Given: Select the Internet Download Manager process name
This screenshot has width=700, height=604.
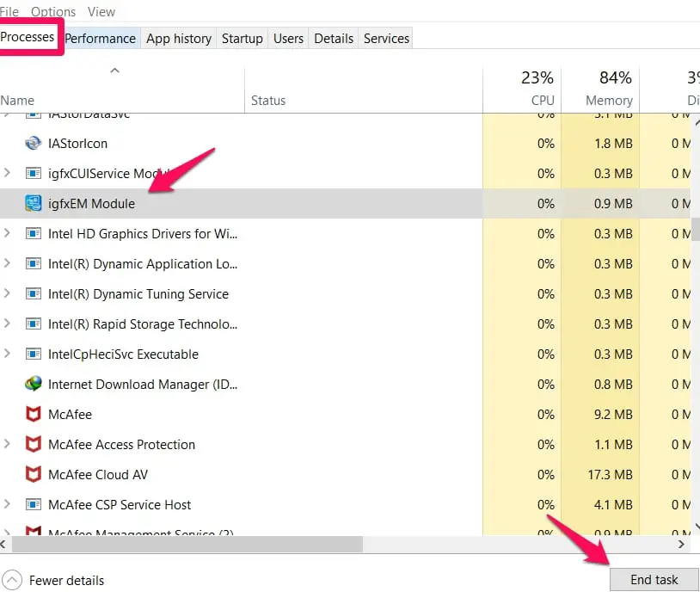Looking at the screenshot, I should (x=143, y=385).
